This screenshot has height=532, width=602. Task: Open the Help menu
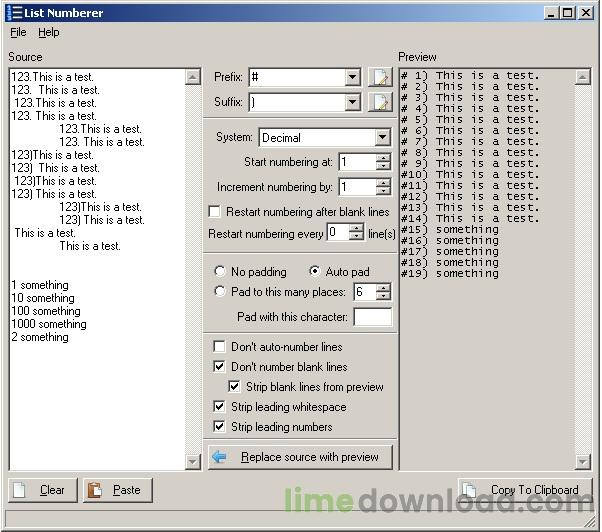49,32
